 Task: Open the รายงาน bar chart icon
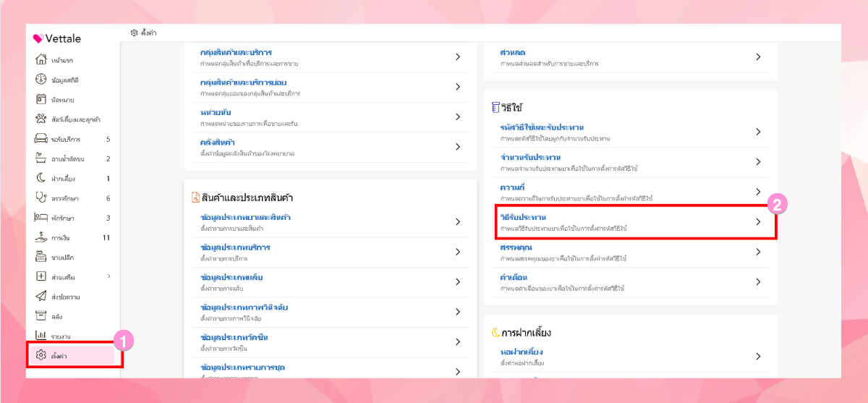(x=41, y=336)
